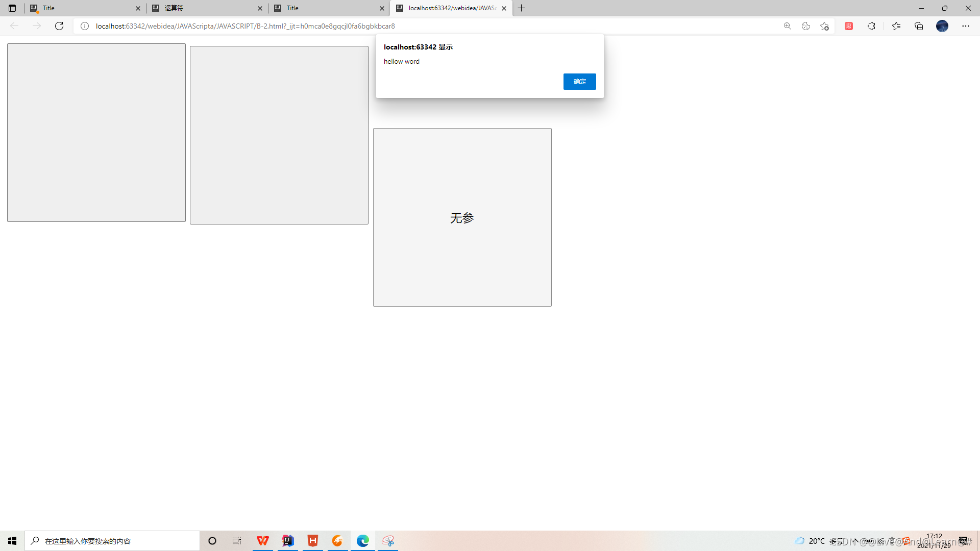Screen dimensions: 980x551
Task: Open HBuilder from taskbar
Action: (313, 541)
